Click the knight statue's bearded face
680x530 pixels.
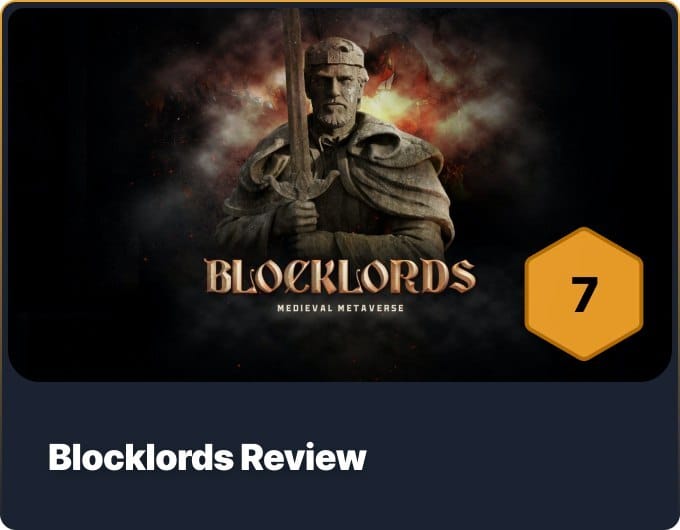[x=336, y=96]
